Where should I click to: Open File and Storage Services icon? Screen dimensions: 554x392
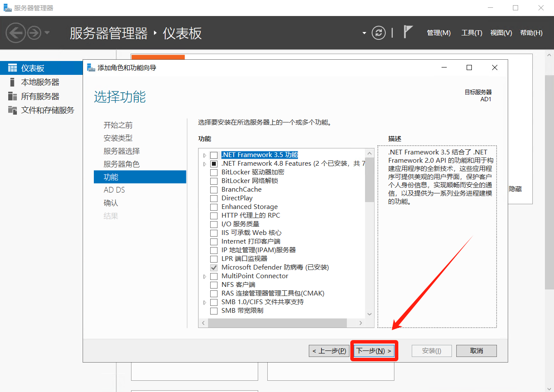[x=13, y=110]
